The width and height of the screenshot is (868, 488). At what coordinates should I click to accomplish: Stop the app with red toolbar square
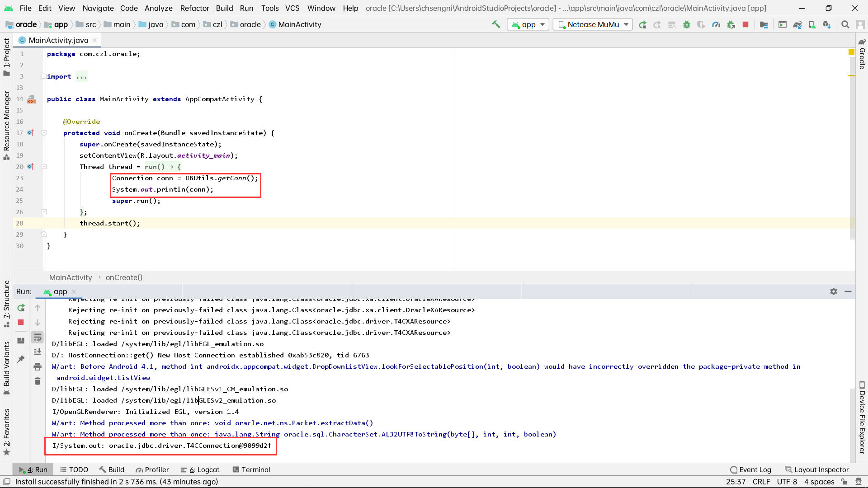[x=745, y=24]
